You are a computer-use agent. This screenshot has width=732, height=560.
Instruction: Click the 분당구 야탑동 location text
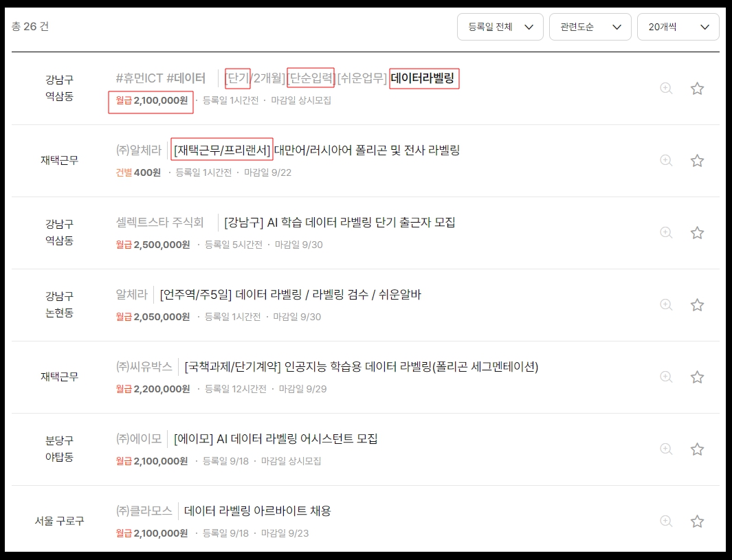click(x=59, y=449)
